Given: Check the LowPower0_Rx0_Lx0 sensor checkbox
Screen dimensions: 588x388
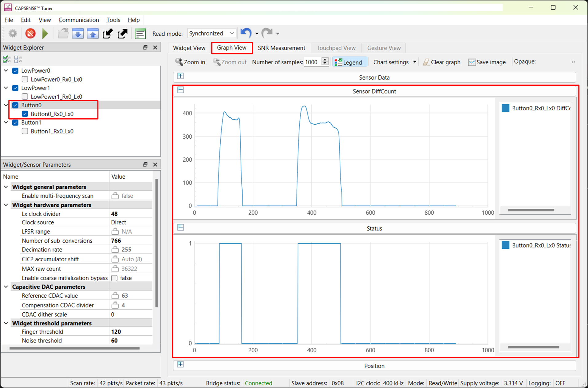Looking at the screenshot, I should (25, 79).
